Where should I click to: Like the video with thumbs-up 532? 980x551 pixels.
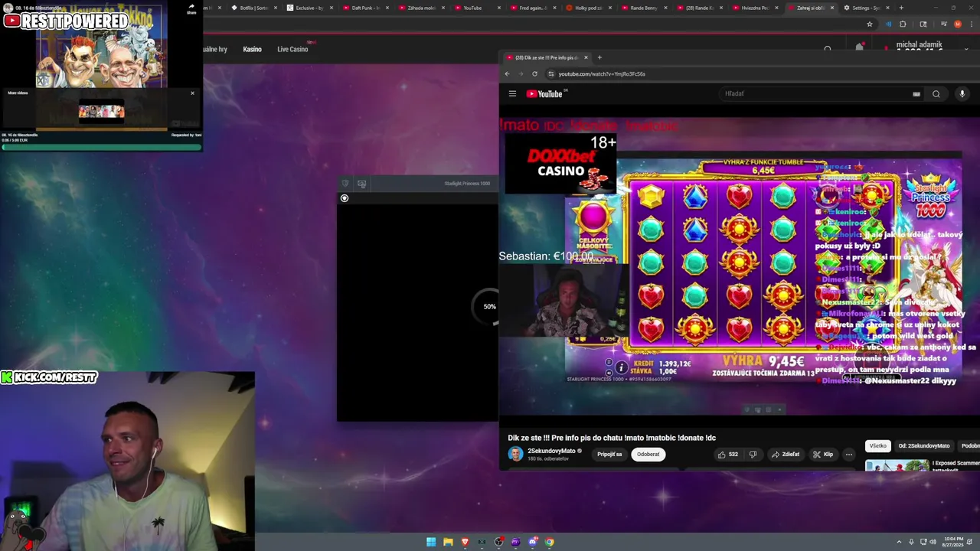coord(727,455)
